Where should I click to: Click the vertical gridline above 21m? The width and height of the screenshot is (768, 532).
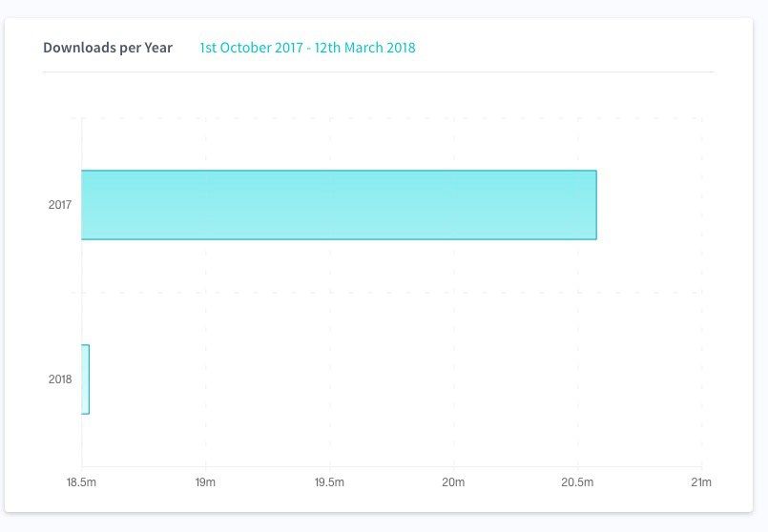tap(702, 292)
